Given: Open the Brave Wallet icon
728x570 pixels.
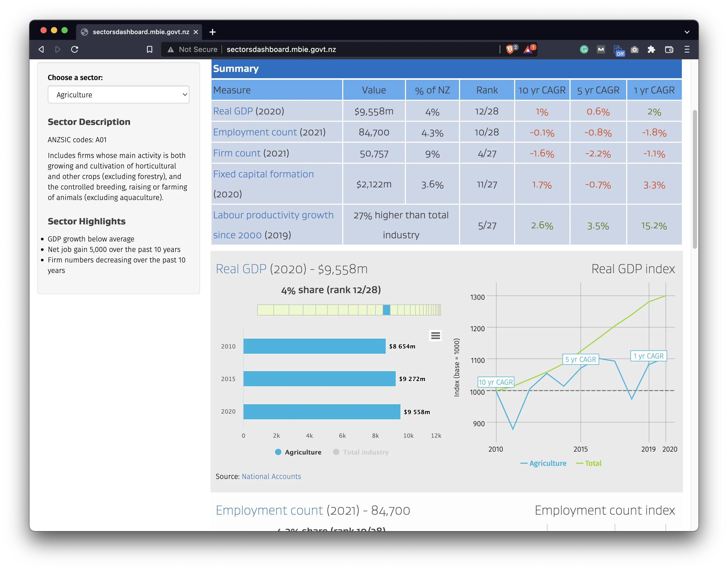Looking at the screenshot, I should [669, 50].
